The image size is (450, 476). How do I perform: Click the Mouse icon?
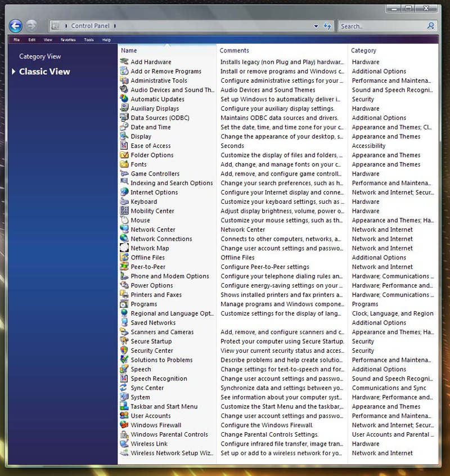point(124,220)
